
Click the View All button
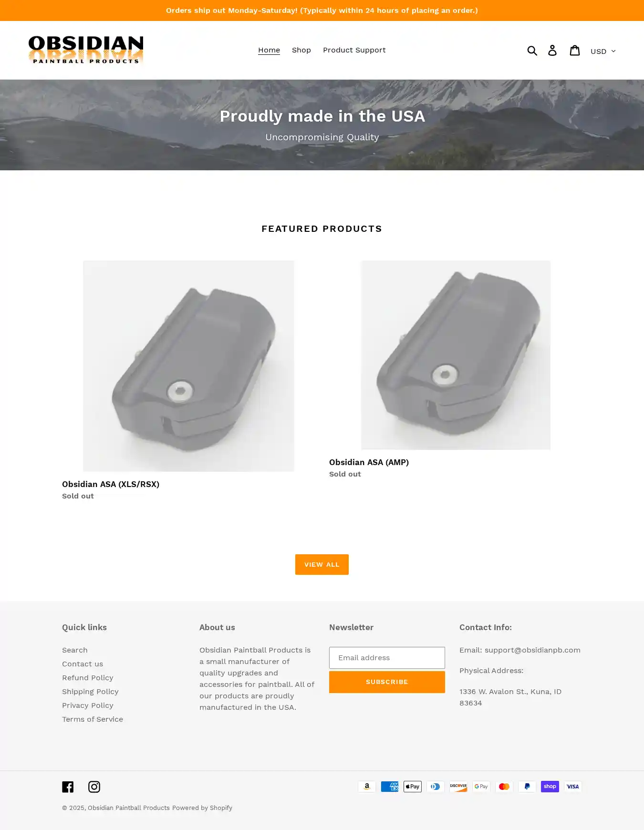click(x=322, y=564)
